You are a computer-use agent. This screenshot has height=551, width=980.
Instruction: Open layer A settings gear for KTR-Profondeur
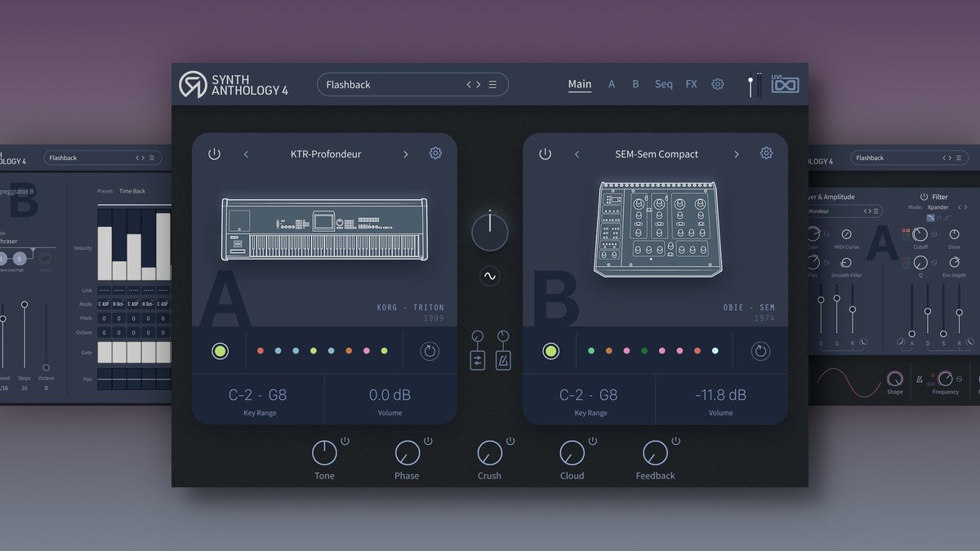435,153
